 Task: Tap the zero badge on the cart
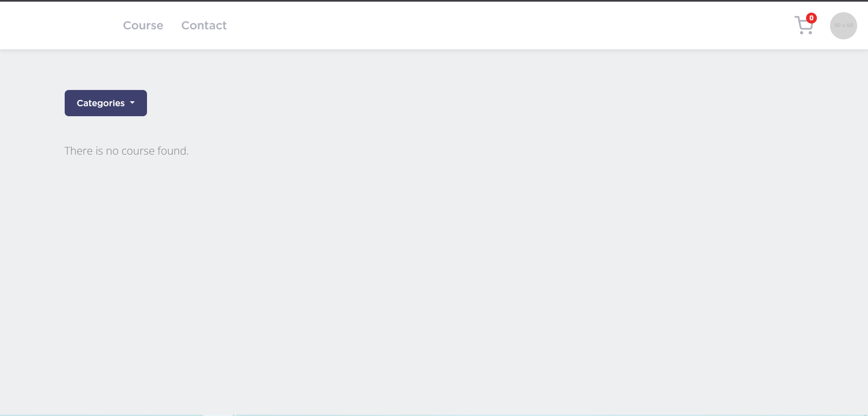click(811, 18)
